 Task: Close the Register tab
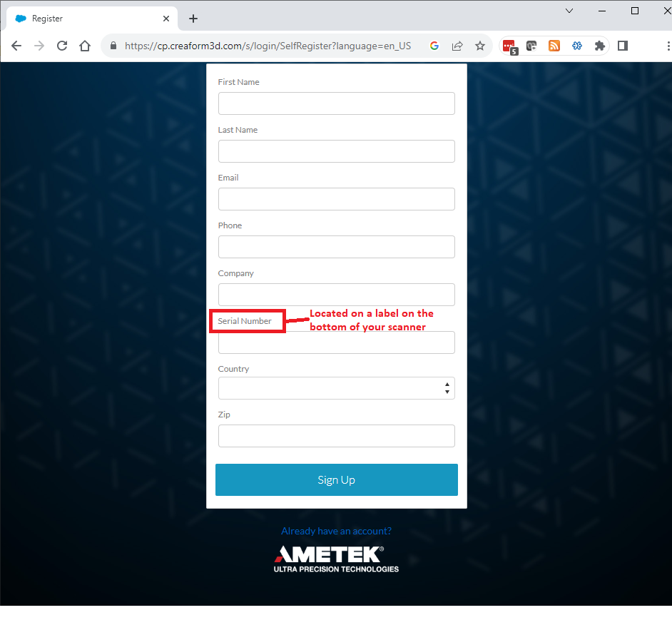(166, 19)
